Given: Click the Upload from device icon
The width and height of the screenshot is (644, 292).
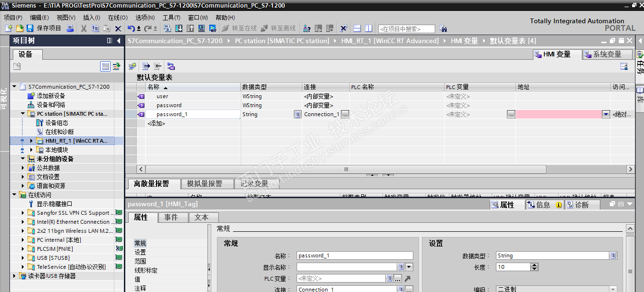Looking at the screenshot, I should point(190,28).
